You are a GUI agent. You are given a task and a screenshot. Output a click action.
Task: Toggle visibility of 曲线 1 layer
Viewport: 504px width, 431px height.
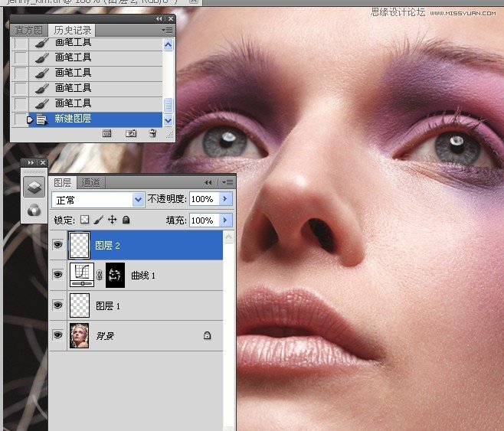pyautogui.click(x=57, y=275)
